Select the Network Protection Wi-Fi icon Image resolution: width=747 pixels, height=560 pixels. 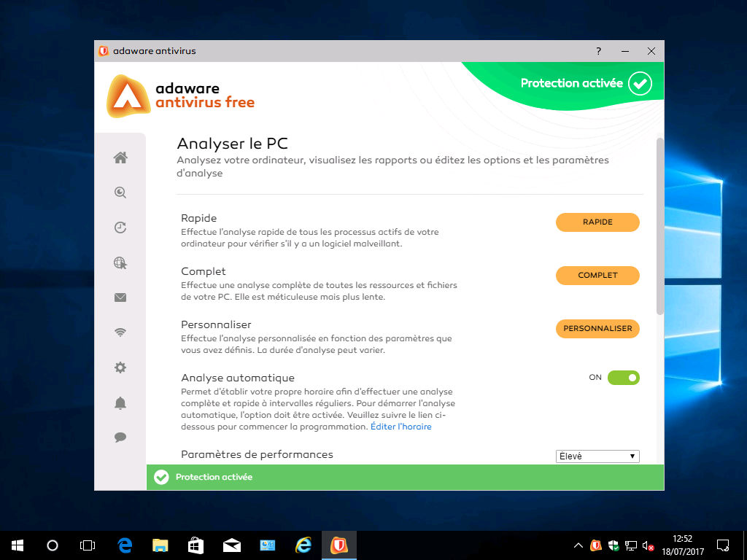[120, 332]
